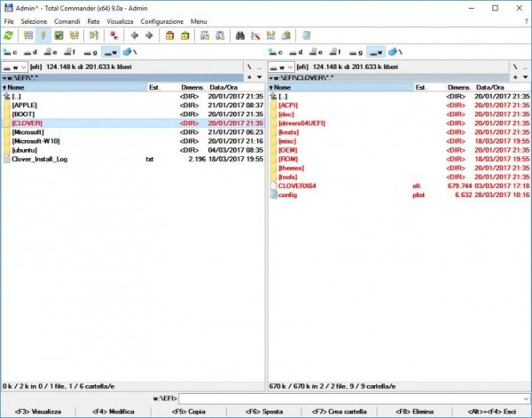This screenshot has width=532, height=418.
Task: Click the green Reread source refresh icon
Action: [x=9, y=35]
